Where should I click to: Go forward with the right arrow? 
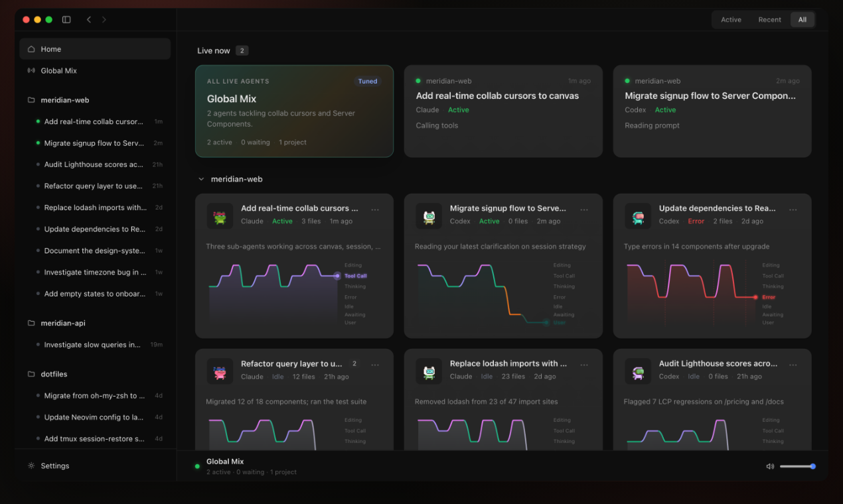tap(104, 20)
